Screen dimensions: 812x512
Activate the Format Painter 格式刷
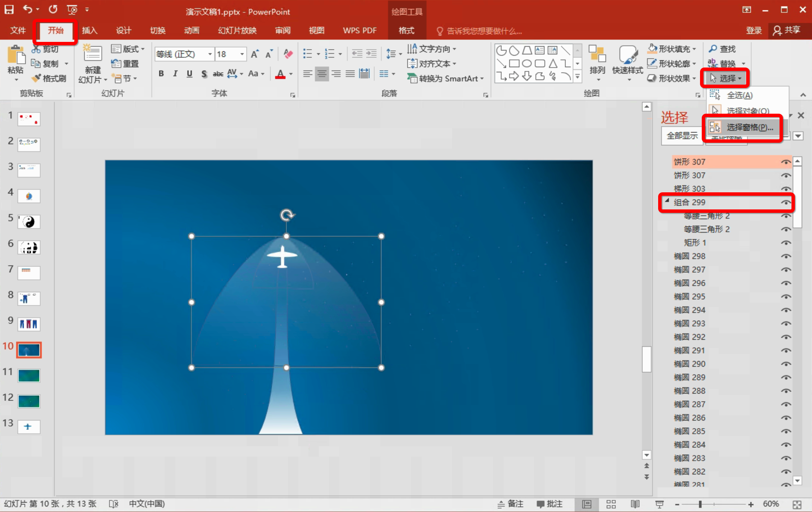click(x=49, y=78)
